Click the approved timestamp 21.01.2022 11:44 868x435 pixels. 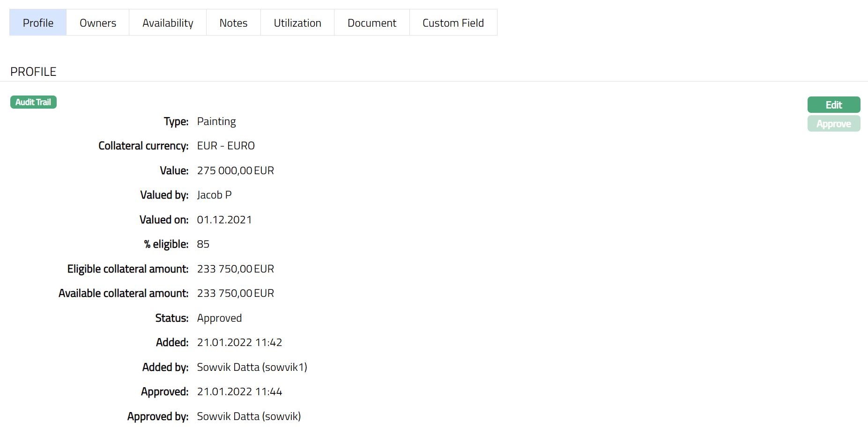point(239,391)
